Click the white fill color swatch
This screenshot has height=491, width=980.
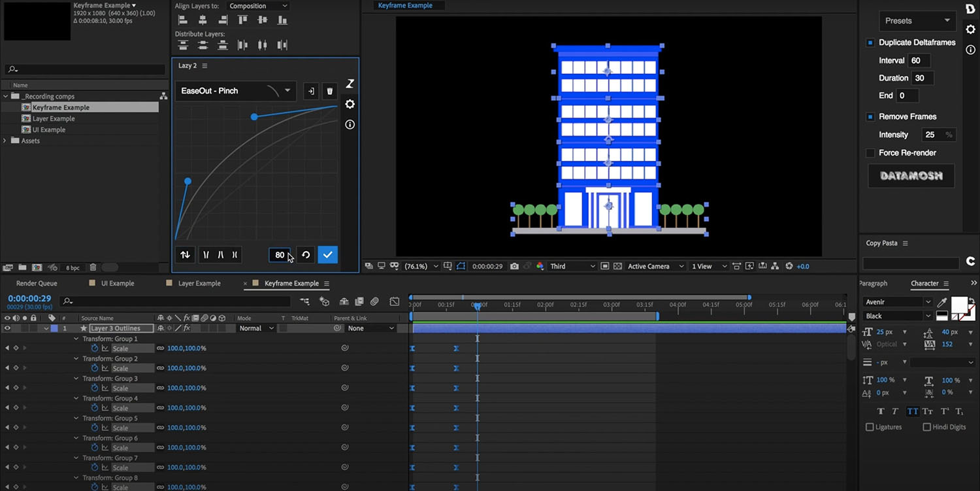[x=958, y=305]
